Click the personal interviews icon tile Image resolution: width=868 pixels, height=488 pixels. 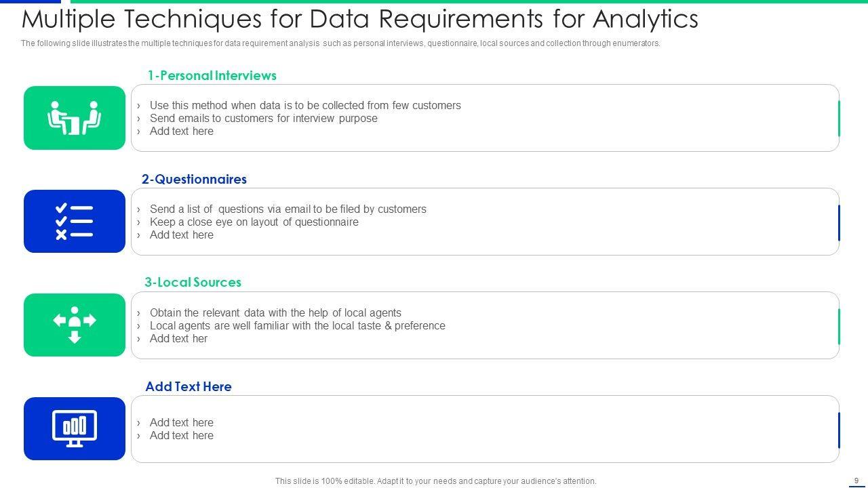point(75,118)
